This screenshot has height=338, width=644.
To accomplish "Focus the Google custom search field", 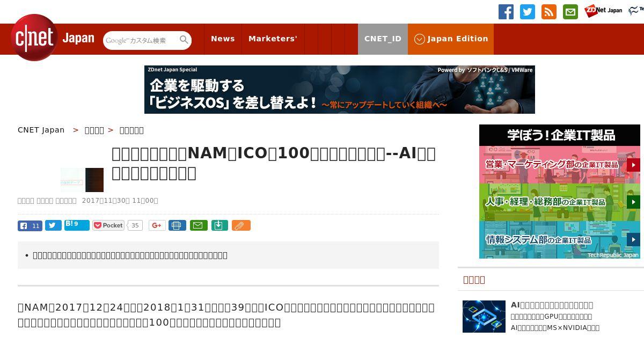I will tap(141, 40).
